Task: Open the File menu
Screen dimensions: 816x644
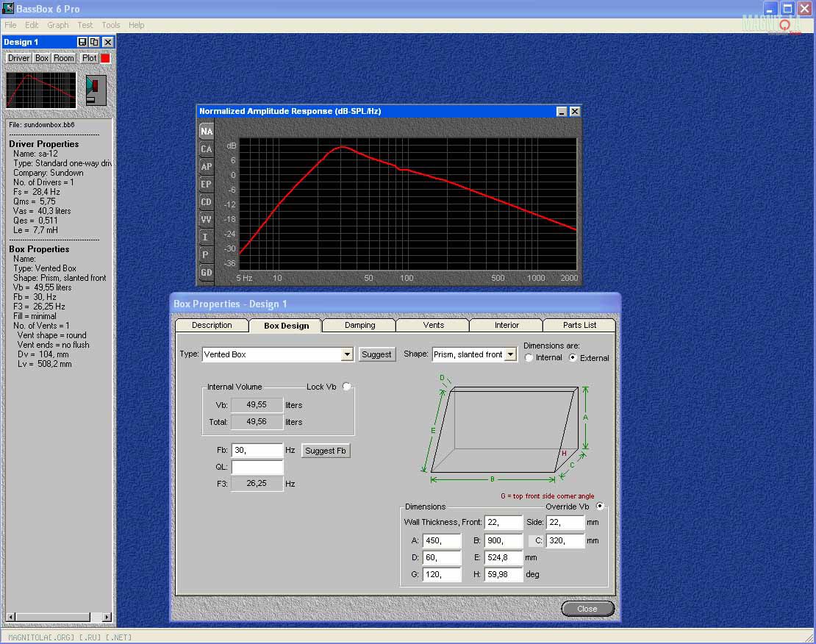Action: pos(10,25)
